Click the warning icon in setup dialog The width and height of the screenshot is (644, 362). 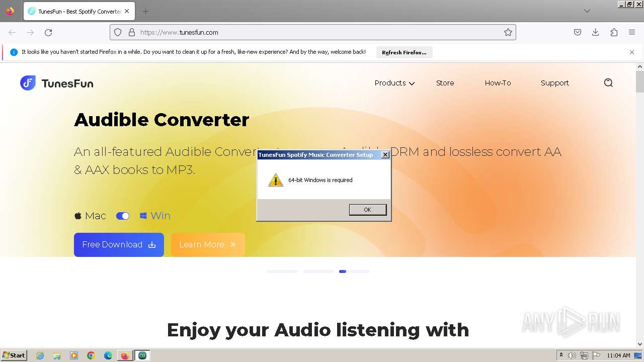coord(276,180)
